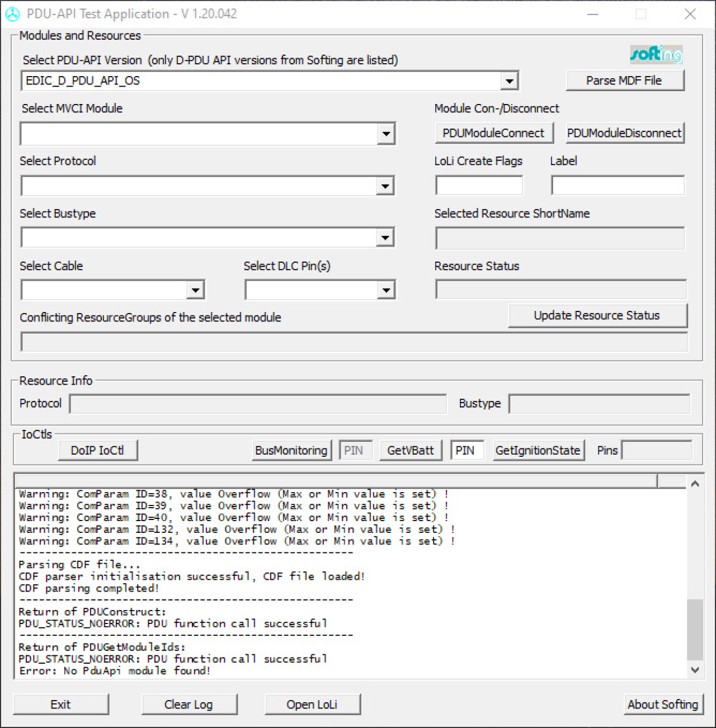The height and width of the screenshot is (728, 716).
Task: Close the PDU-API Test Application window
Action: (x=690, y=14)
